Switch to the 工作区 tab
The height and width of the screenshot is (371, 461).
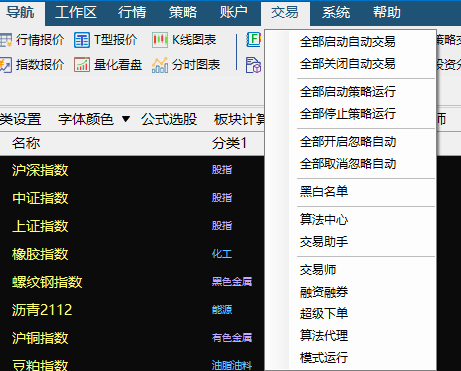[x=76, y=13]
